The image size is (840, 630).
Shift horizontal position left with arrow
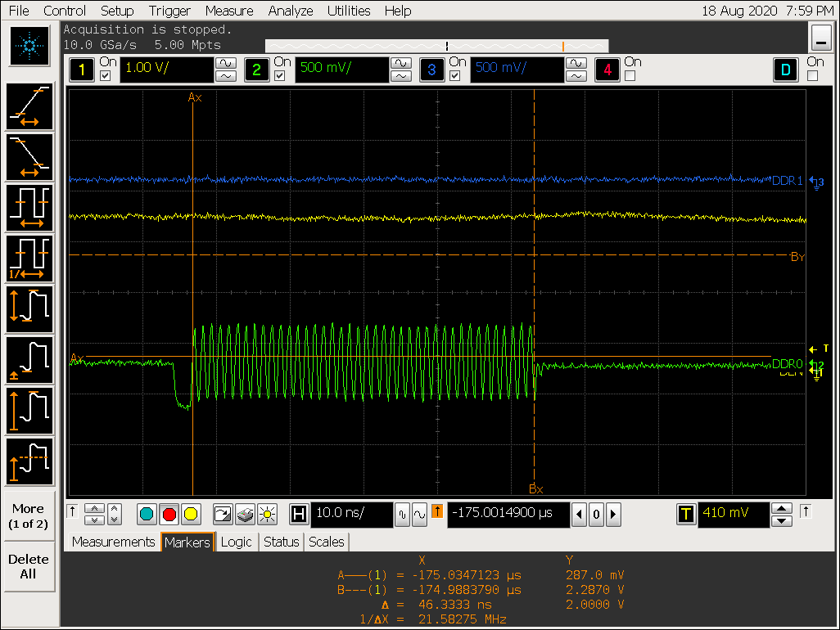click(x=579, y=515)
